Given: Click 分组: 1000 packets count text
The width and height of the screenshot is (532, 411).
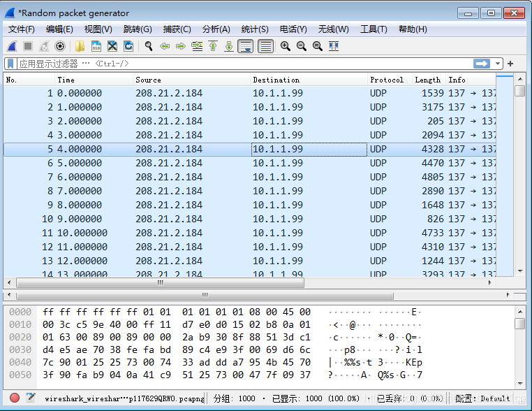Looking at the screenshot, I should pos(234,398).
